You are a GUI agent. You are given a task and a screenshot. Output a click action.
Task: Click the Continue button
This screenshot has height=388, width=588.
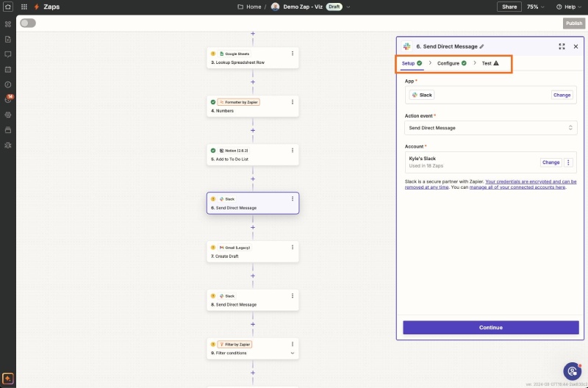click(491, 328)
